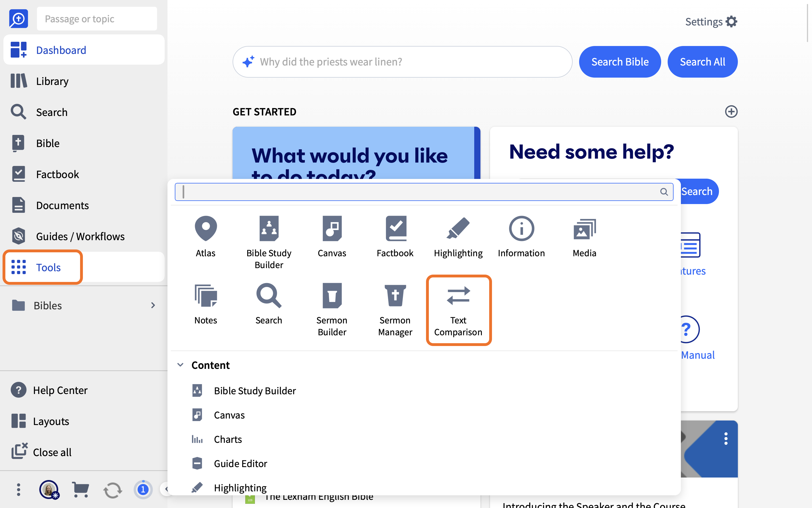The width and height of the screenshot is (812, 508).
Task: Open the shopping cart icon
Action: coord(81,490)
